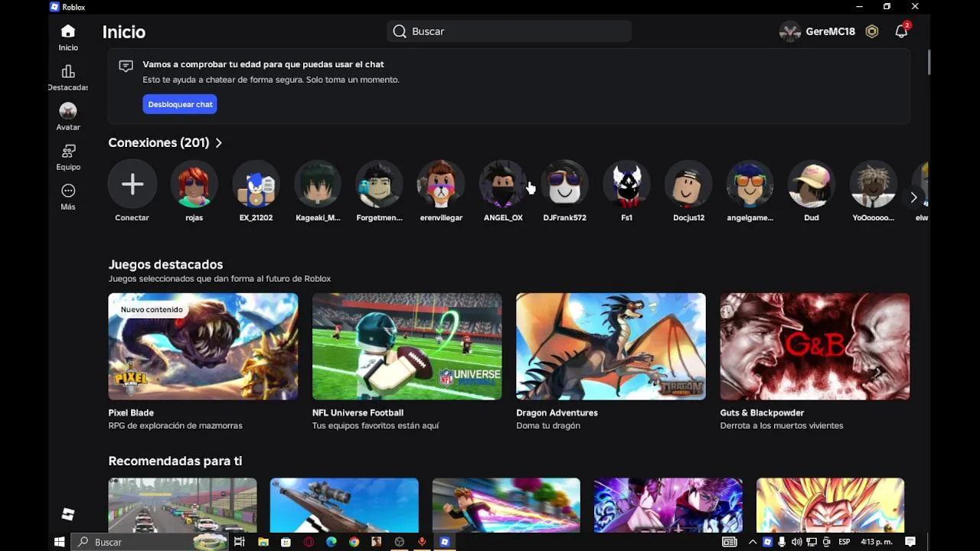
Task: Click the search magnifier icon
Action: [400, 31]
